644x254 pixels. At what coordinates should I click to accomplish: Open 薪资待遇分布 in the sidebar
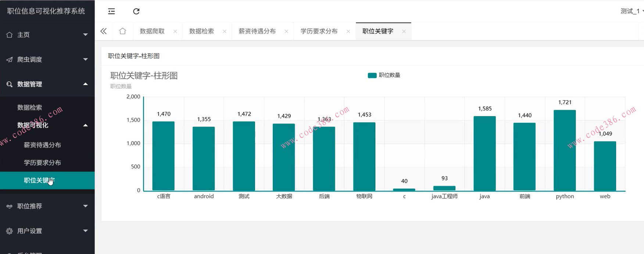click(x=42, y=145)
